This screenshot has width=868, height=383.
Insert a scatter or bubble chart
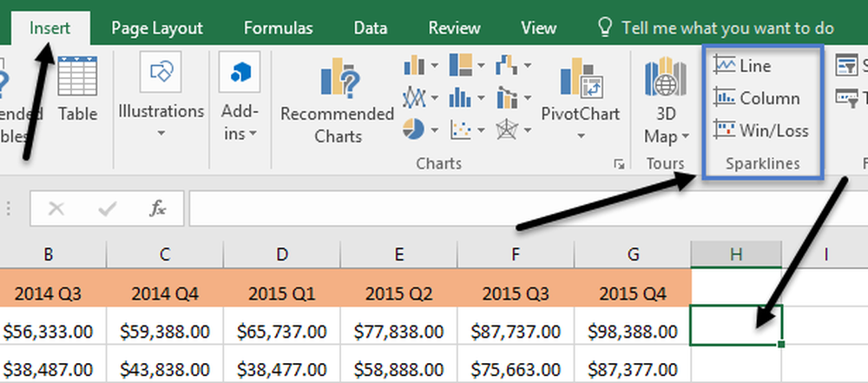coord(466,130)
